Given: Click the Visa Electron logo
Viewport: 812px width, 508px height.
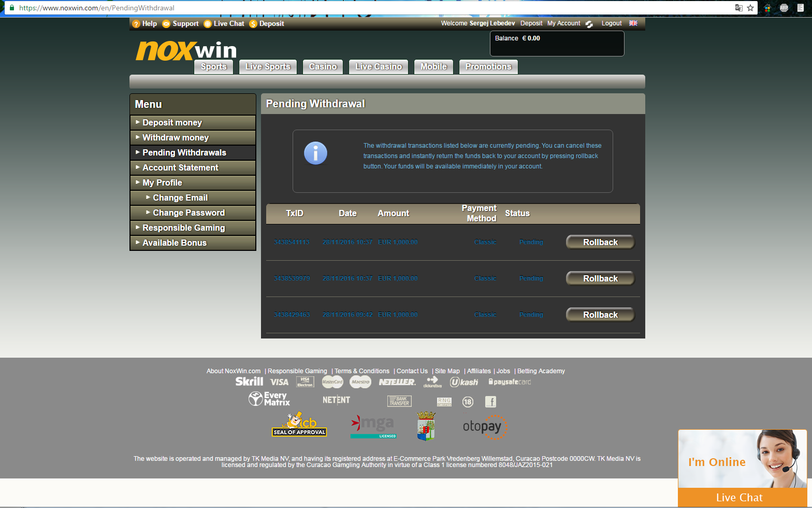Looking at the screenshot, I should tap(305, 382).
